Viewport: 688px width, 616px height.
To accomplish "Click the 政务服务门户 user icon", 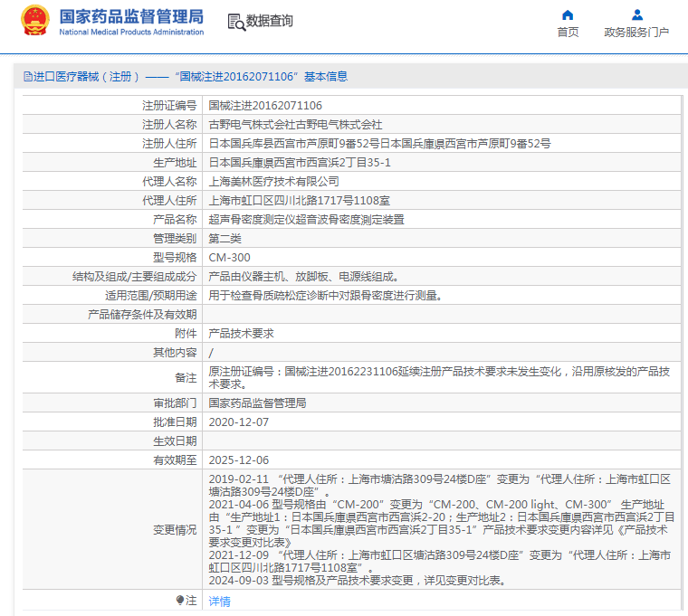I will point(637,15).
